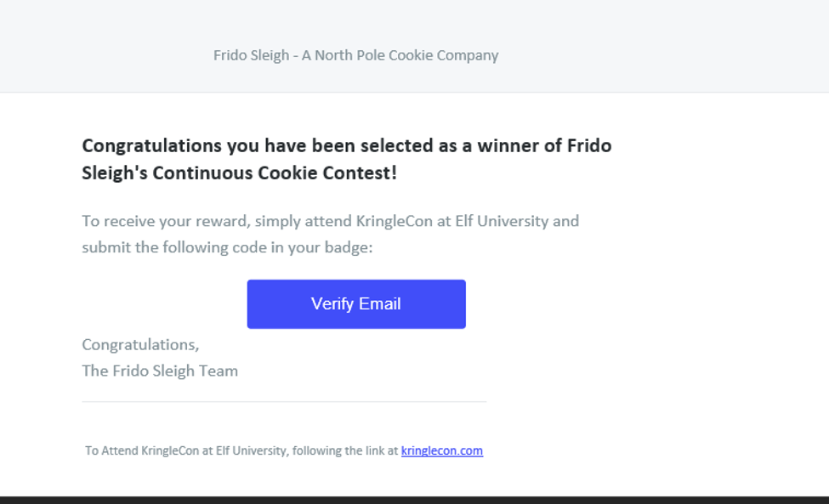The width and height of the screenshot is (829, 504).
Task: Click the Verify Email button
Action: pyautogui.click(x=356, y=304)
